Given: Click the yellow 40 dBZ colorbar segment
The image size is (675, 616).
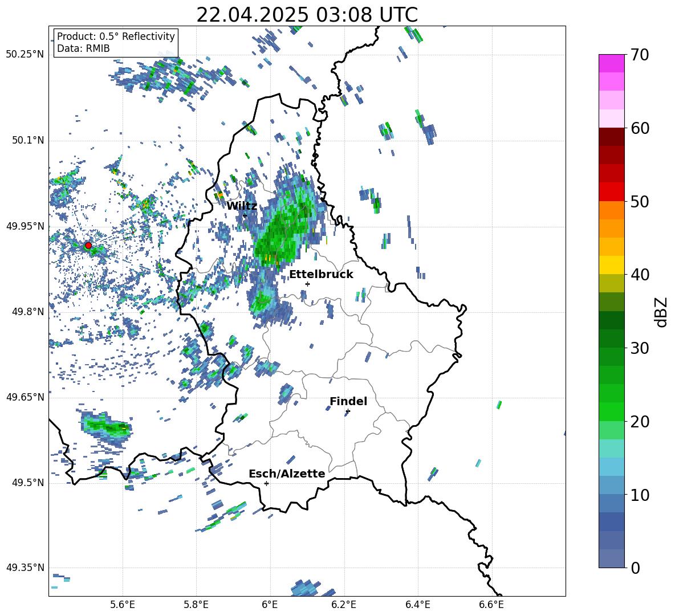Looking at the screenshot, I should point(611,265).
